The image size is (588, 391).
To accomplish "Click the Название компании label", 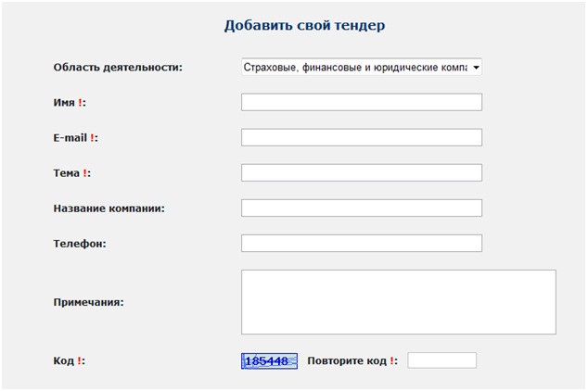I will coord(109,208).
